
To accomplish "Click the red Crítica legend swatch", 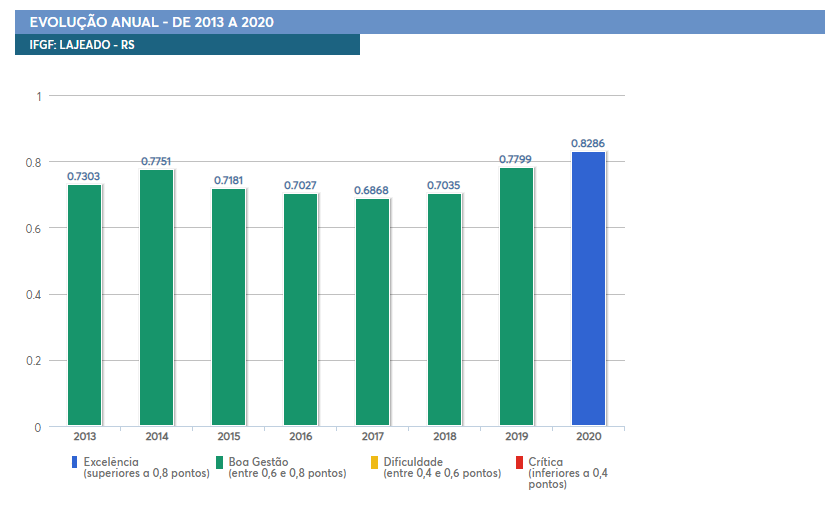I will pos(519,462).
